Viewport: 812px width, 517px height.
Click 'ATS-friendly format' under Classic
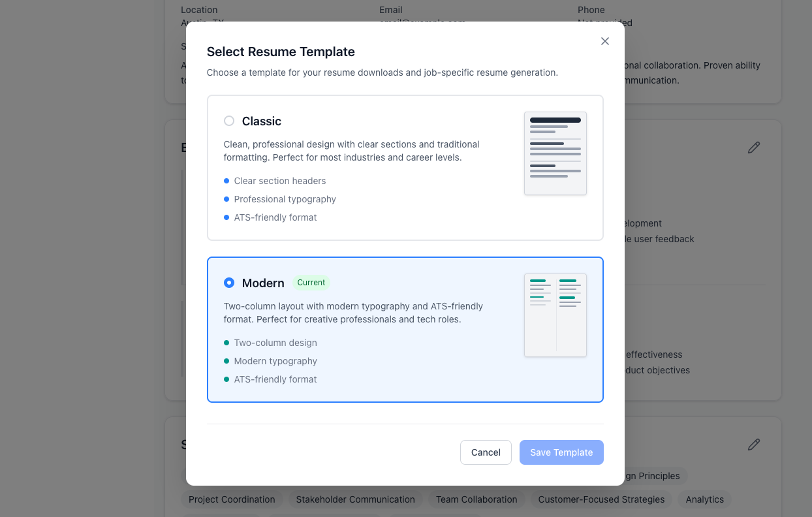pyautogui.click(x=275, y=217)
